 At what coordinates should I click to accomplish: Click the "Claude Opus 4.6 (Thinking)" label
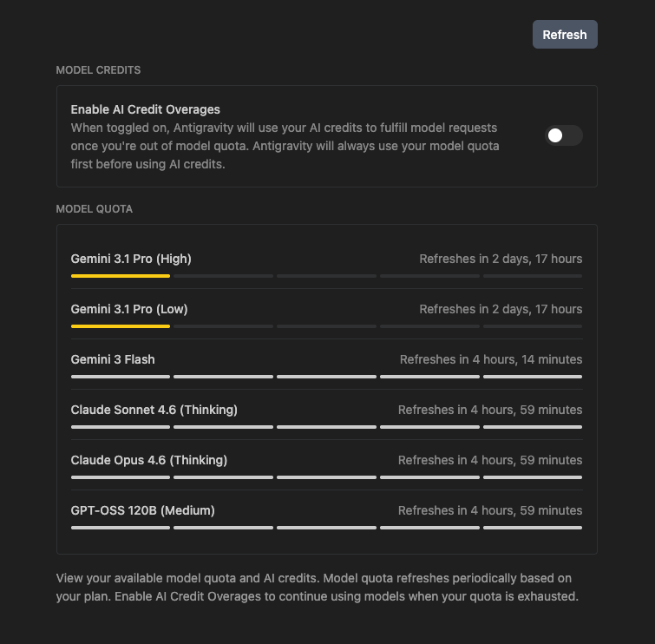[x=149, y=460]
